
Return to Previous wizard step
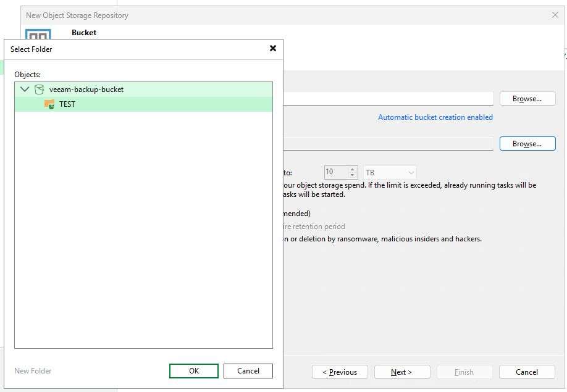340,372
